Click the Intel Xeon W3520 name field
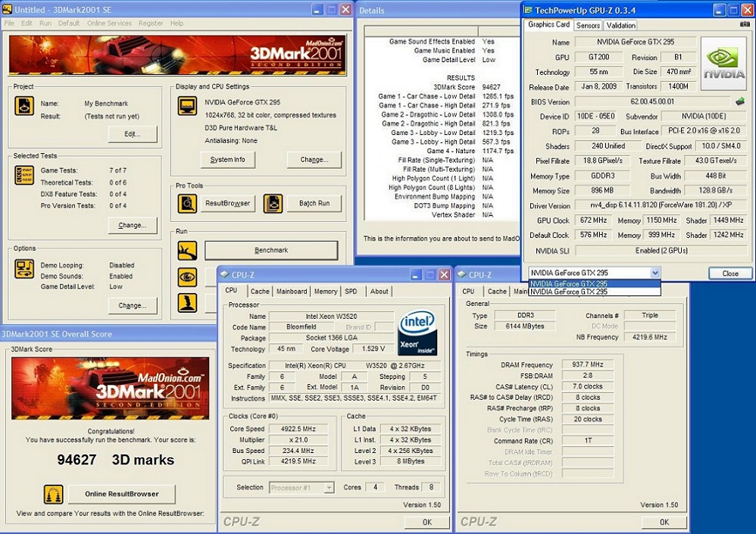Screen dimensions: 756x534 (x=331, y=317)
